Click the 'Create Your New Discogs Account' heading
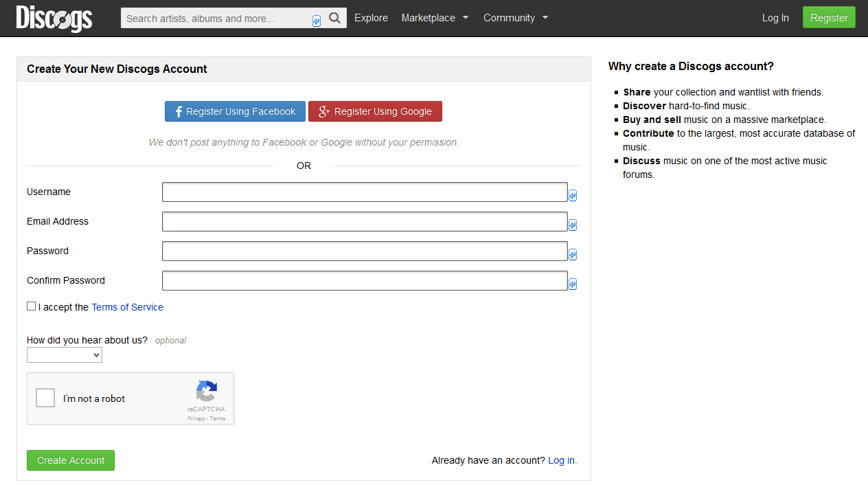The height and width of the screenshot is (485, 868). tap(117, 69)
